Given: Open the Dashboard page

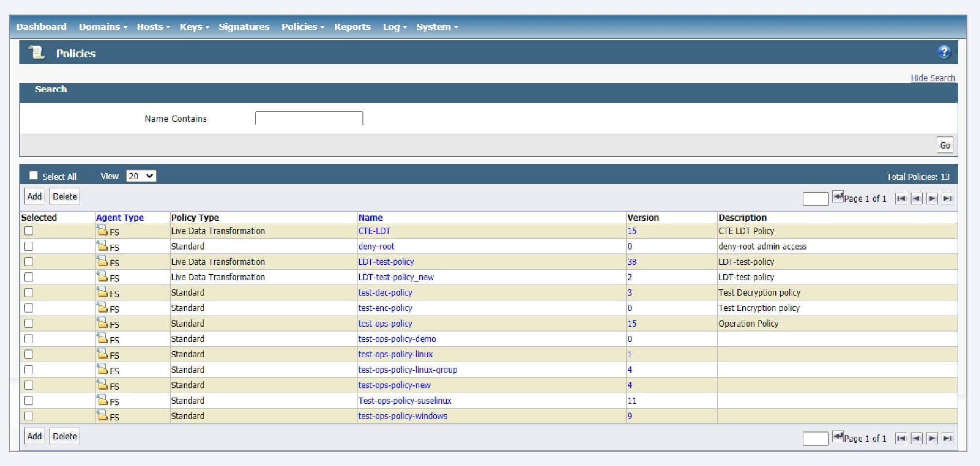Looking at the screenshot, I should click(x=41, y=27).
